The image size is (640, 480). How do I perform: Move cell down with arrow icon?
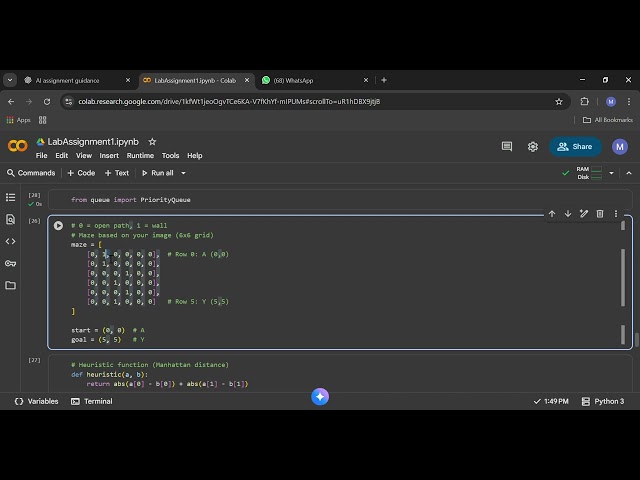click(568, 213)
